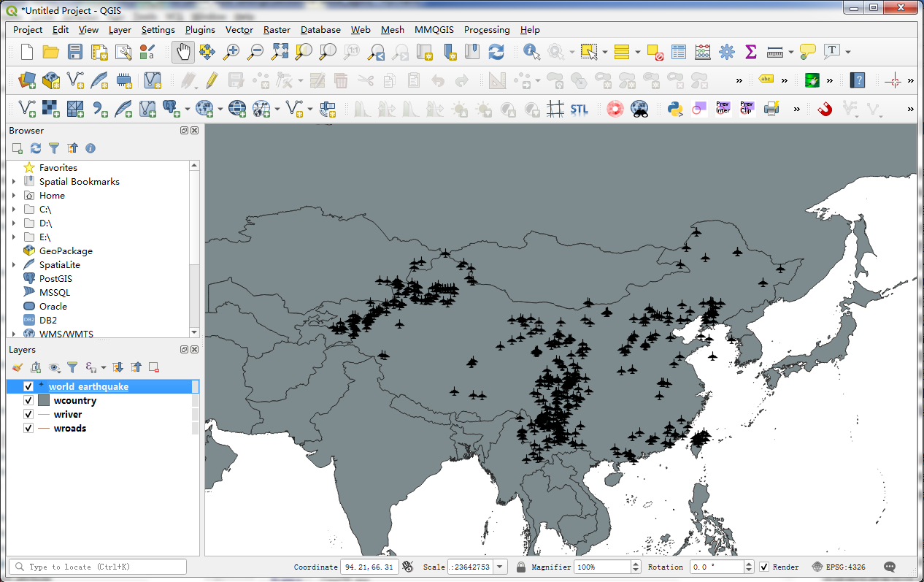924x582 pixels.
Task: Click the Prev Clip plugin icon
Action: tap(747, 109)
